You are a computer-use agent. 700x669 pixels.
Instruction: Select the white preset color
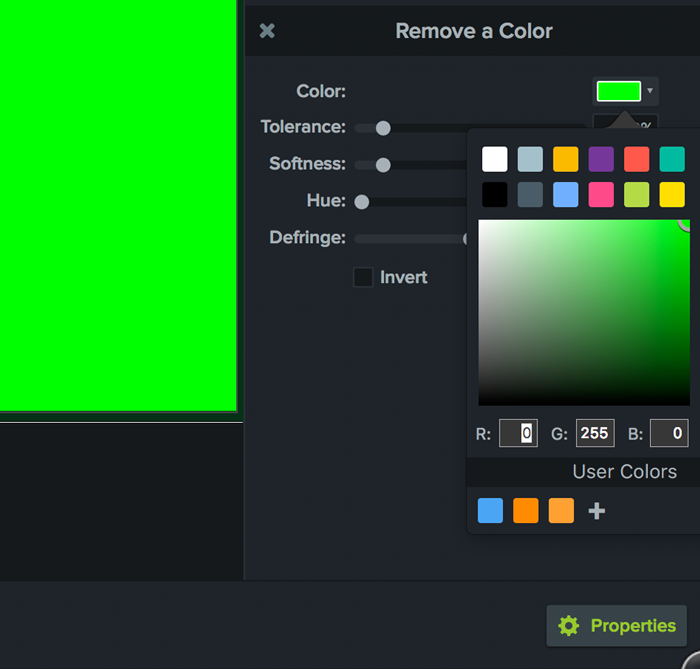495,159
